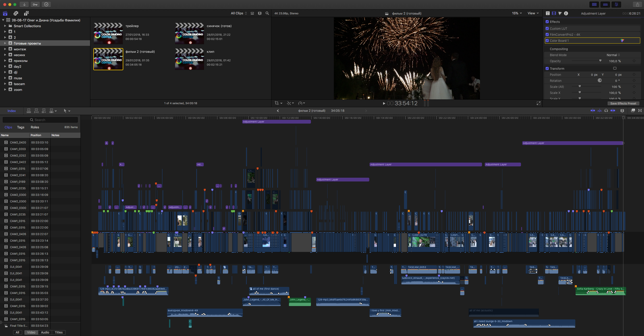The image size is (644, 336).
Task: Open photos and audio sidebar icon
Action: coord(16,13)
